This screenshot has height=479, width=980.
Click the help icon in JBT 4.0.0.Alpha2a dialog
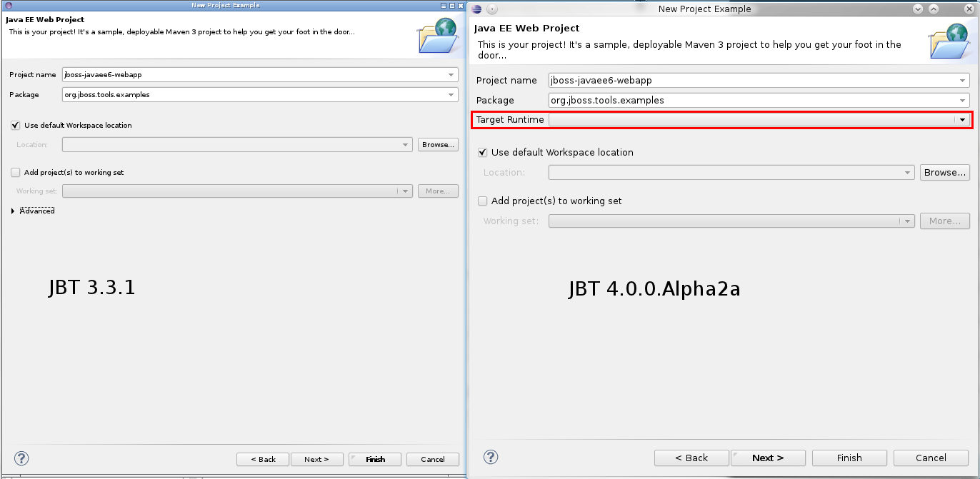point(490,457)
